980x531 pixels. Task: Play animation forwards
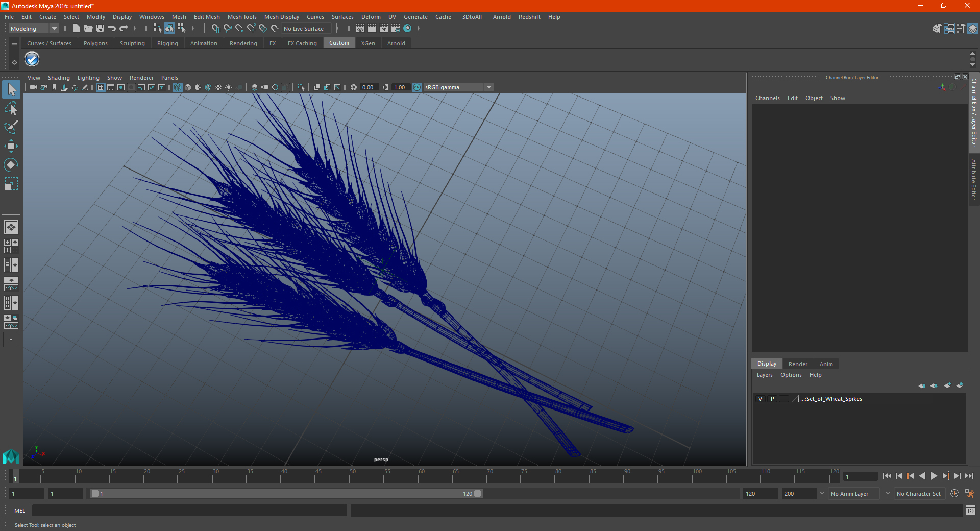coord(934,476)
